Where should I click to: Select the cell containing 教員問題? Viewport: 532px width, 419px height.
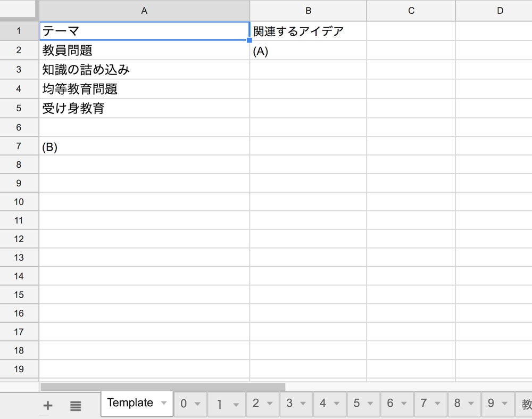(144, 51)
